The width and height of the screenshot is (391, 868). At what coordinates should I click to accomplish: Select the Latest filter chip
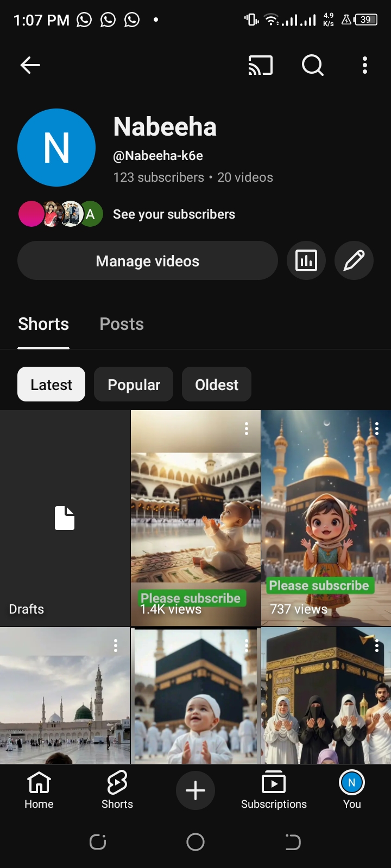[x=52, y=385]
